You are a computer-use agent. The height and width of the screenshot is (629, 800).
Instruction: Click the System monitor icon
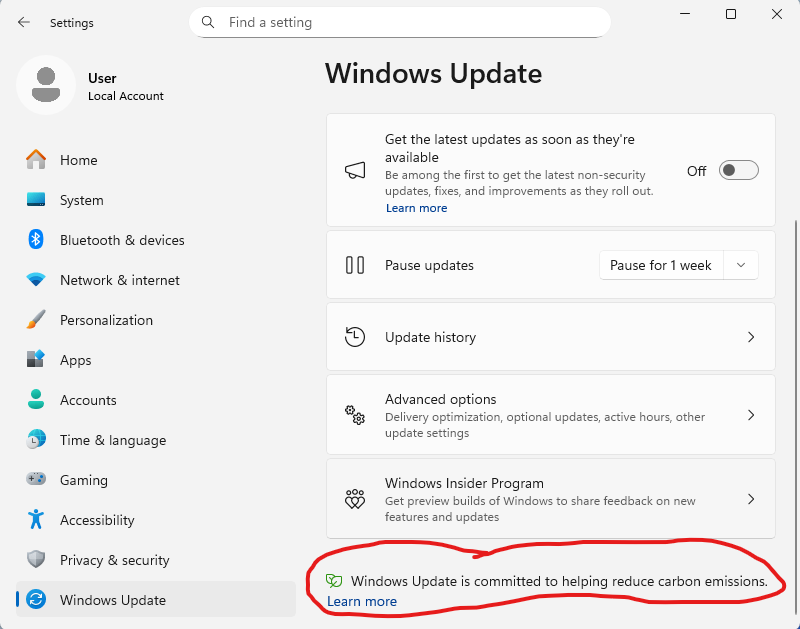click(36, 199)
